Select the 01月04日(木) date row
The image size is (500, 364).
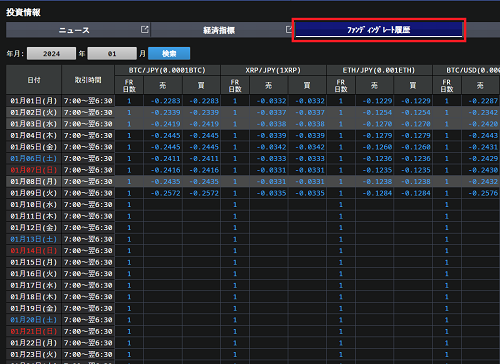pos(34,135)
